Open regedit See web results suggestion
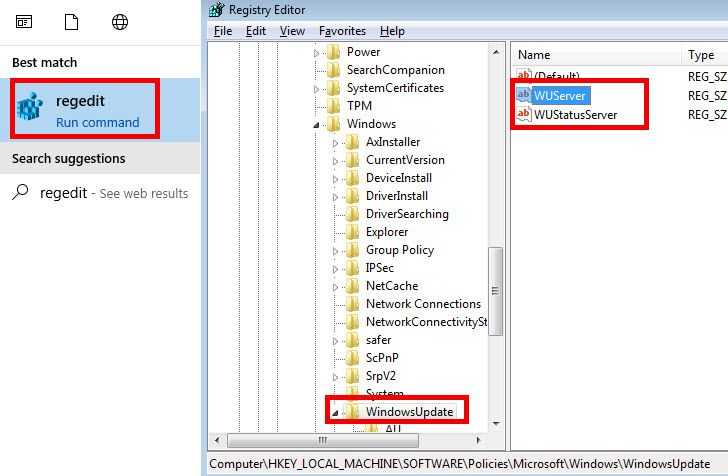 pos(100,193)
